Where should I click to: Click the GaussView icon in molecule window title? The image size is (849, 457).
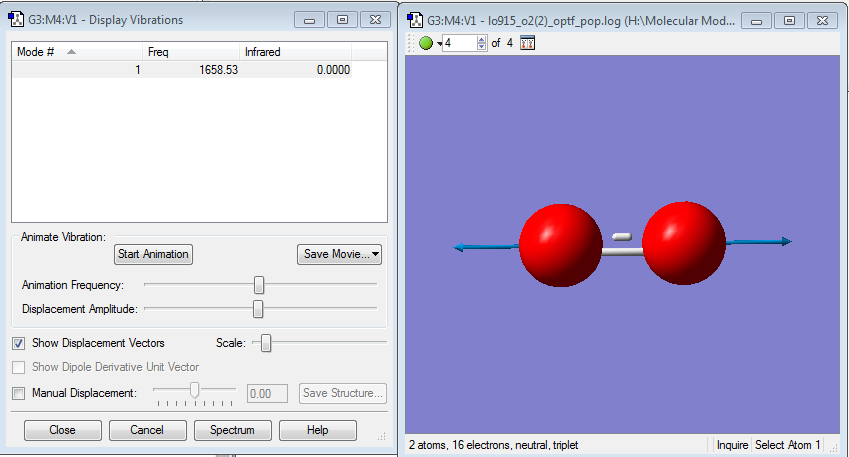(415, 21)
